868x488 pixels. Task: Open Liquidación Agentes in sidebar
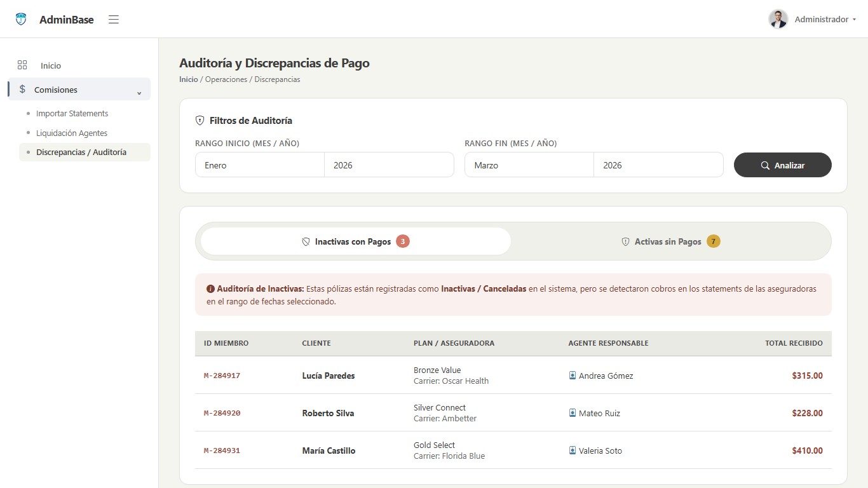point(72,133)
